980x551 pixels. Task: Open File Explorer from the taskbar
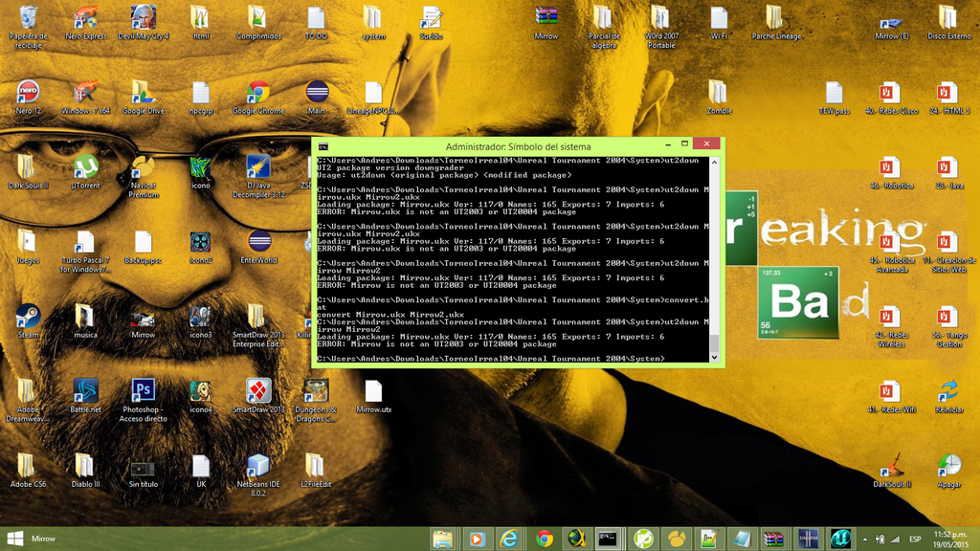442,539
